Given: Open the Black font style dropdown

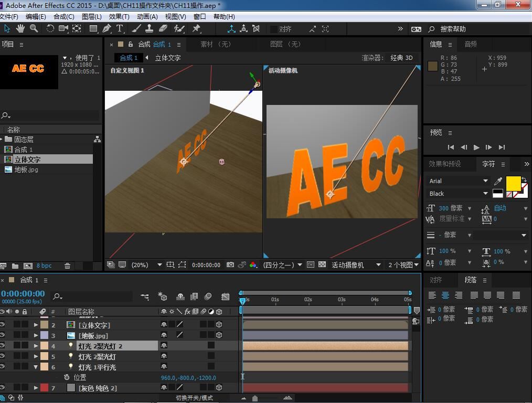Looking at the screenshot, I should 457,193.
